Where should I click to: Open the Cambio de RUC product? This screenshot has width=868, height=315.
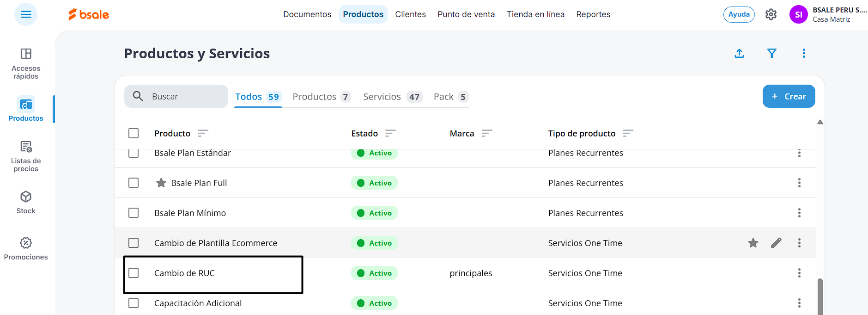(x=184, y=273)
